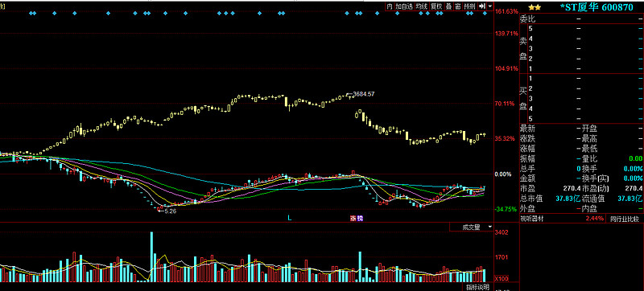Open the 预测 forecast button
The height and width of the screenshot is (291, 644).
[x=469, y=6]
